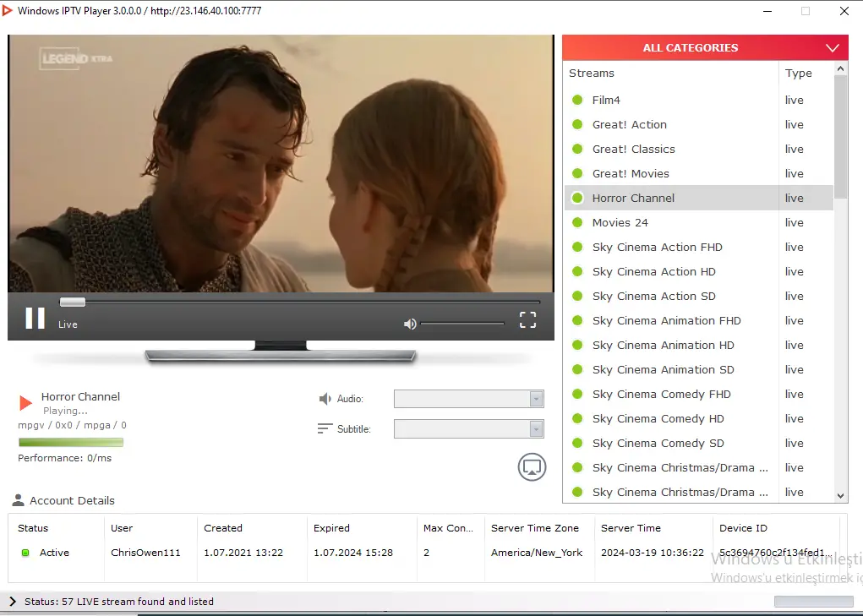Click the Performance: 0/ms label
Screen dimensions: 863x616
coord(64,458)
